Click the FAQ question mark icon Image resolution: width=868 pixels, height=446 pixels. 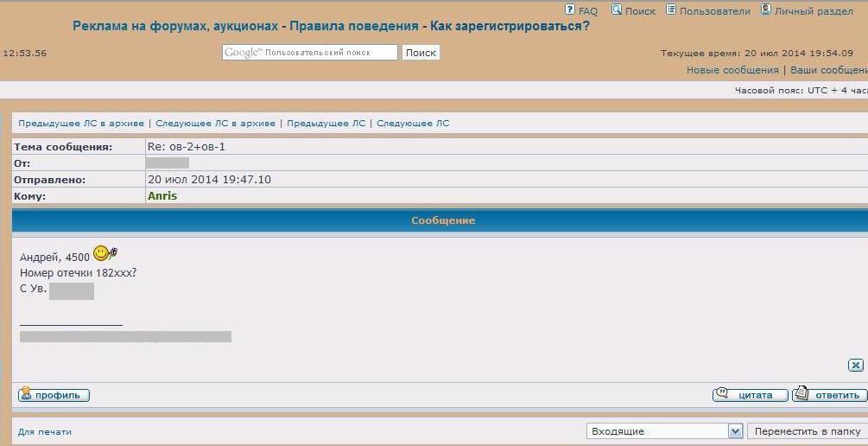[570, 10]
